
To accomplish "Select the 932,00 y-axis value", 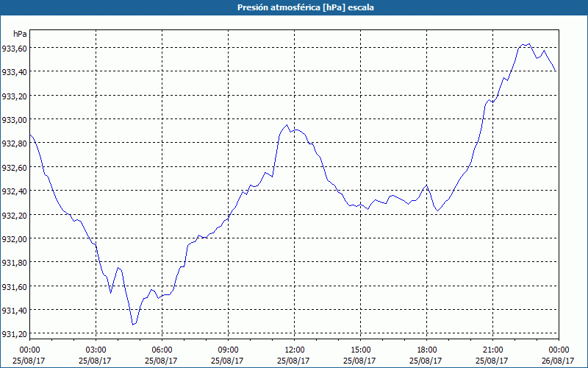I will pyautogui.click(x=14, y=238).
